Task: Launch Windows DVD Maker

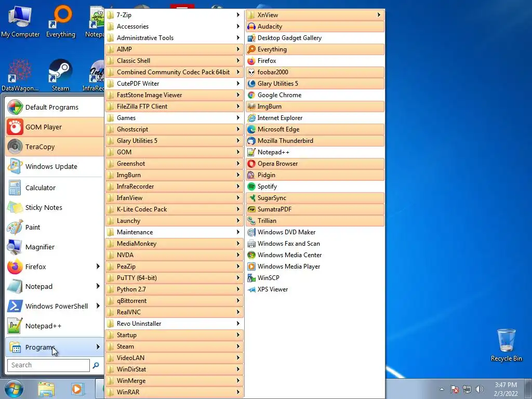Action: point(315,232)
